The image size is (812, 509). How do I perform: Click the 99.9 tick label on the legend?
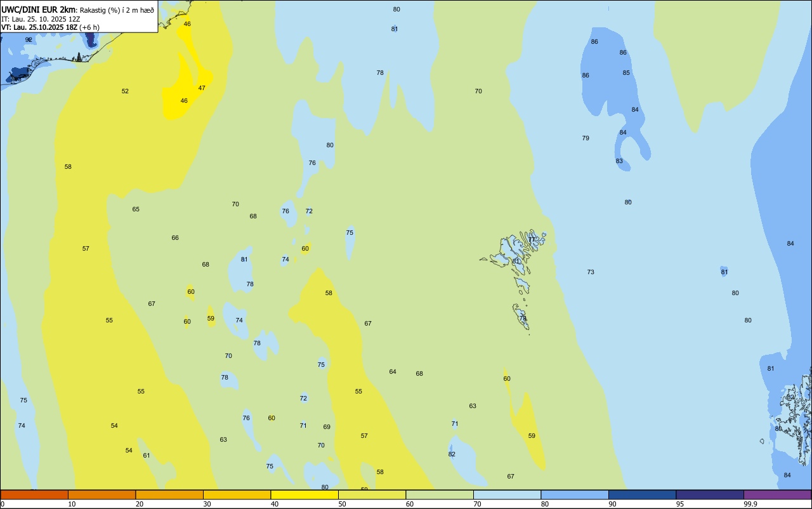tap(750, 504)
